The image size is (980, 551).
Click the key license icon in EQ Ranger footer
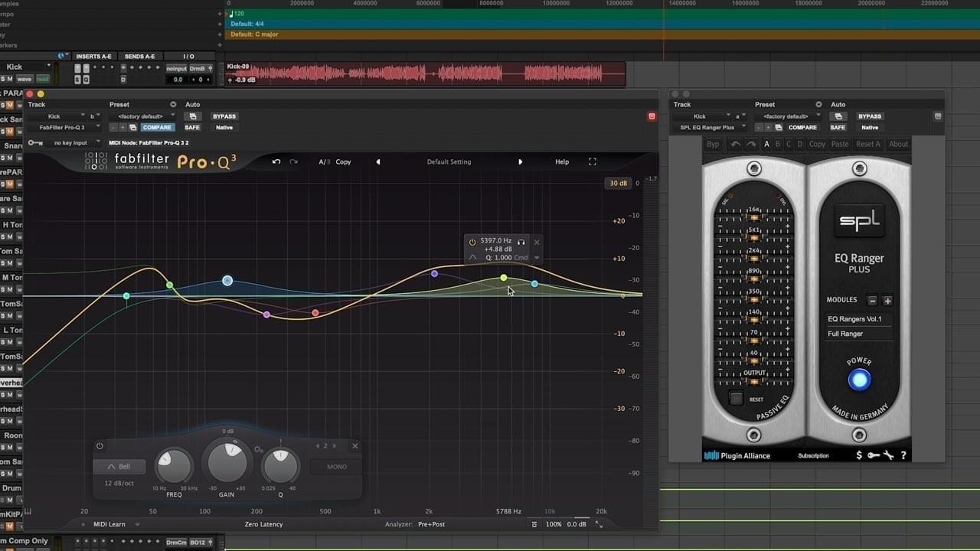873,455
